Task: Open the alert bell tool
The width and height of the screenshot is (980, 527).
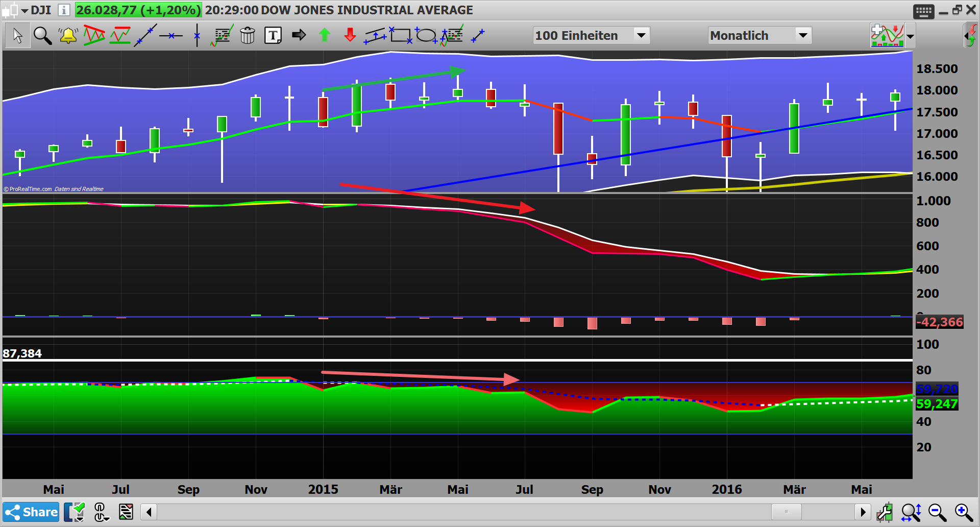Action: point(68,35)
